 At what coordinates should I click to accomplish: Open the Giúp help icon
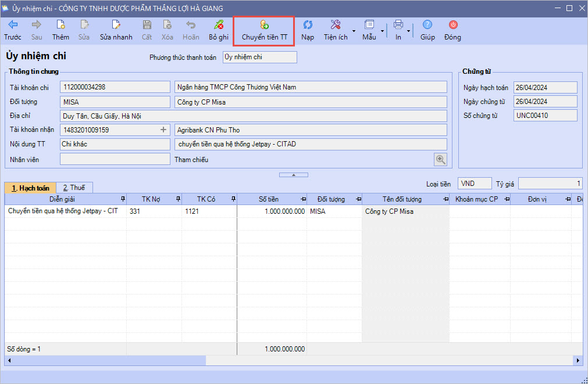click(427, 25)
